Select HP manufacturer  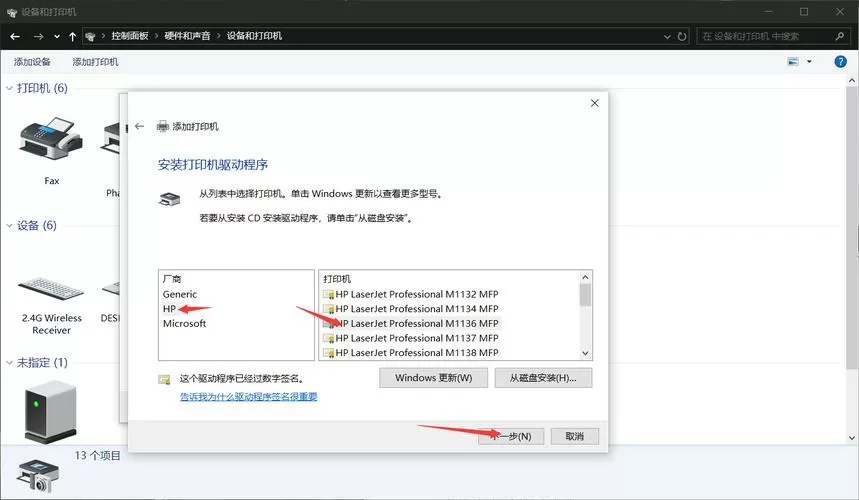pyautogui.click(x=169, y=309)
